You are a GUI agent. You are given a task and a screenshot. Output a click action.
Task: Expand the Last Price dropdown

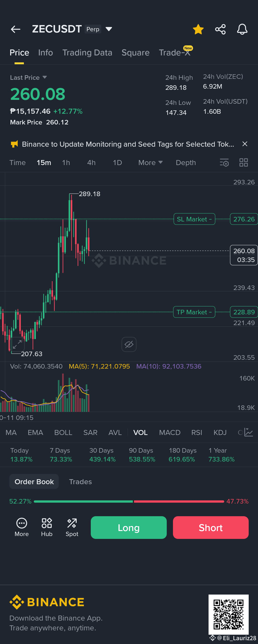(44, 77)
